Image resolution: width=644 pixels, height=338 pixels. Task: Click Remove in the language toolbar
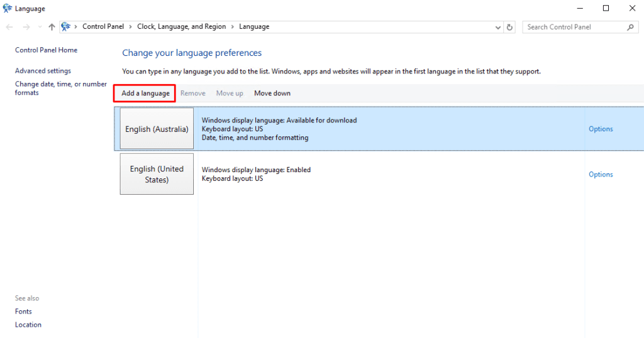(x=192, y=93)
